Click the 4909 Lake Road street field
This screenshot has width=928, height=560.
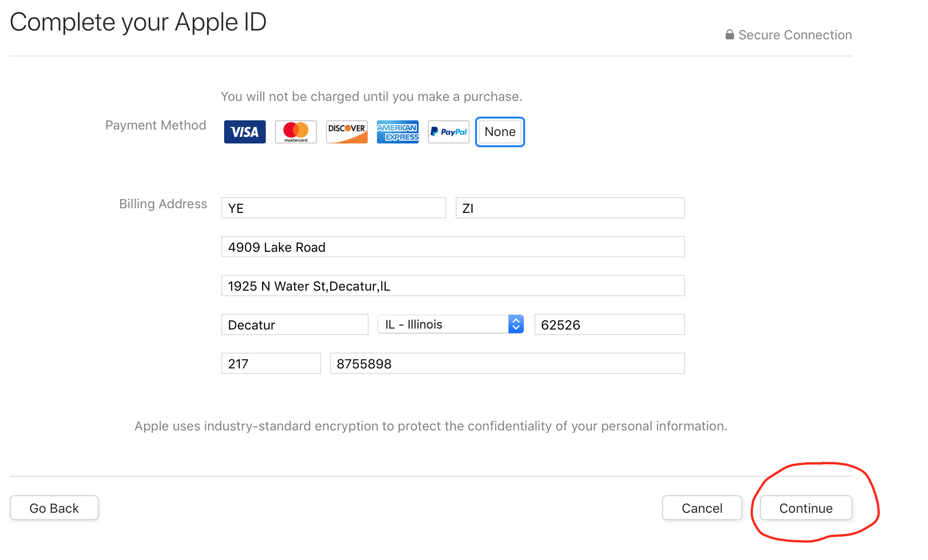[x=453, y=247]
